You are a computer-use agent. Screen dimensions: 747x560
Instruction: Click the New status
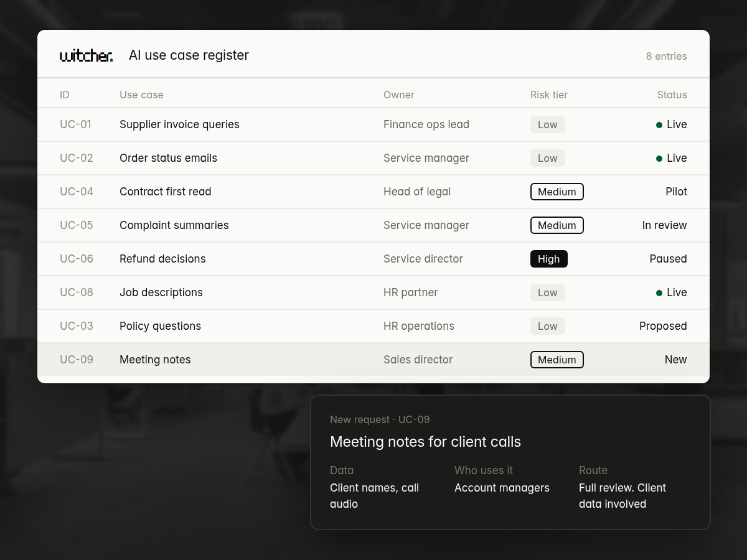coord(676,360)
